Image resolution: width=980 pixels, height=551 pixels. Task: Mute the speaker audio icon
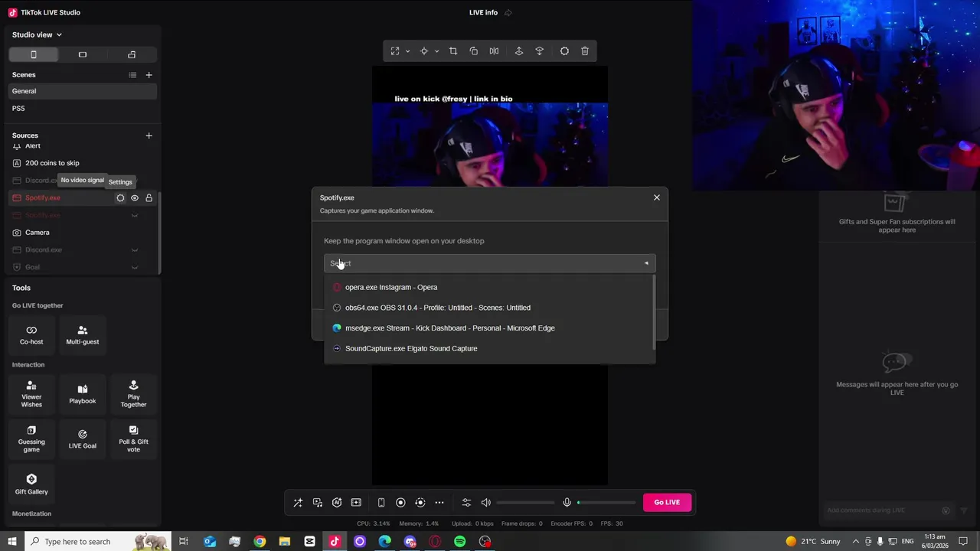486,503
